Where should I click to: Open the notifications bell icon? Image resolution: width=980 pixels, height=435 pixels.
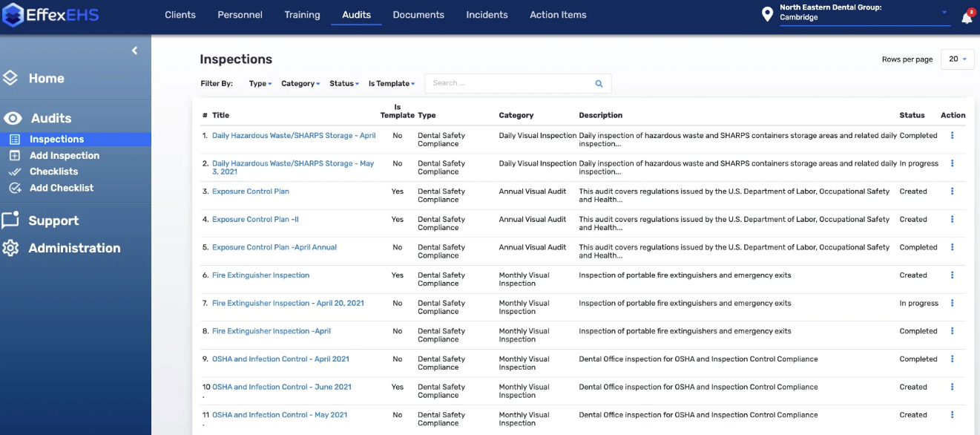coord(967,18)
